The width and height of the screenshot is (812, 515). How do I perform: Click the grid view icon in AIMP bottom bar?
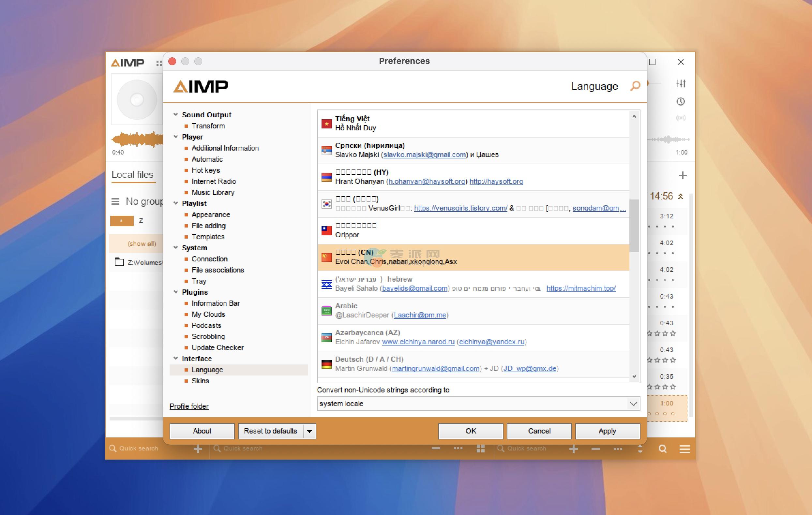point(481,449)
